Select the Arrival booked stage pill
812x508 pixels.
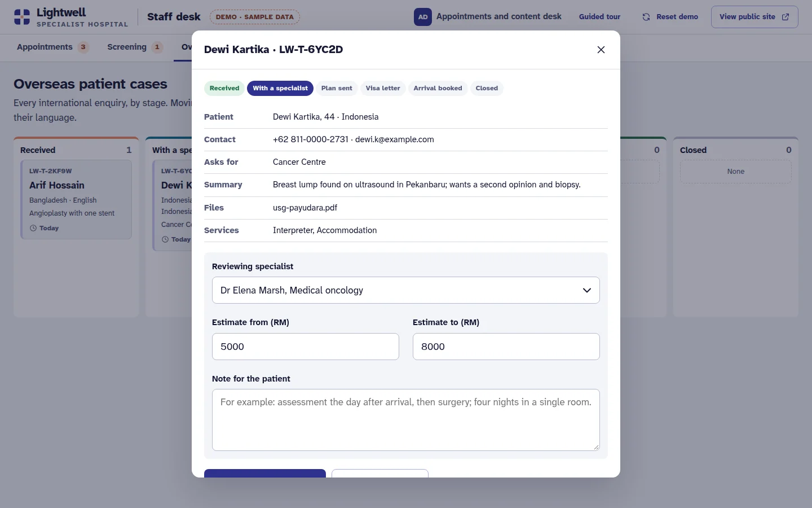point(438,88)
